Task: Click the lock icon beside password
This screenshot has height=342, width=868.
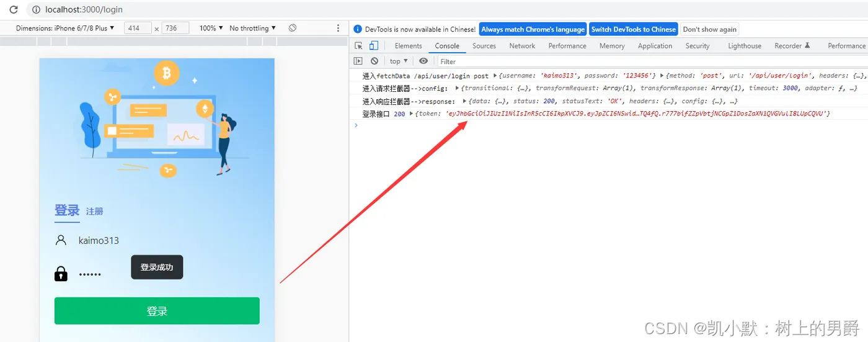Action: (x=61, y=273)
